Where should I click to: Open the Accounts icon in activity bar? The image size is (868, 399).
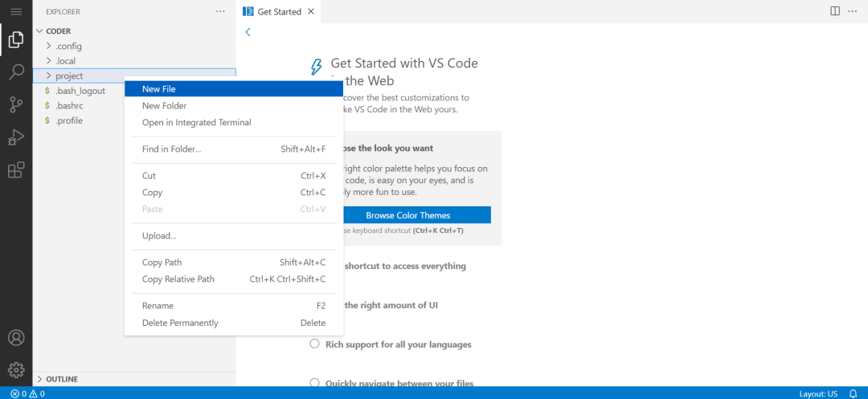[16, 337]
